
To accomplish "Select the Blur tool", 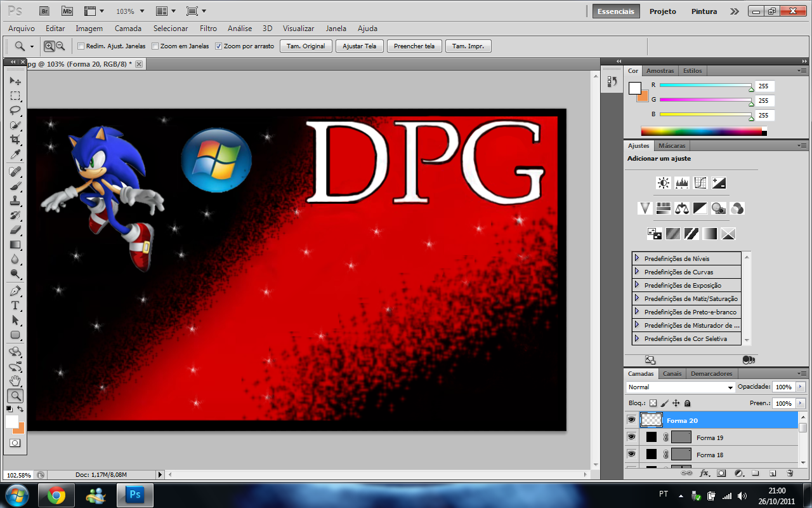I will click(15, 259).
